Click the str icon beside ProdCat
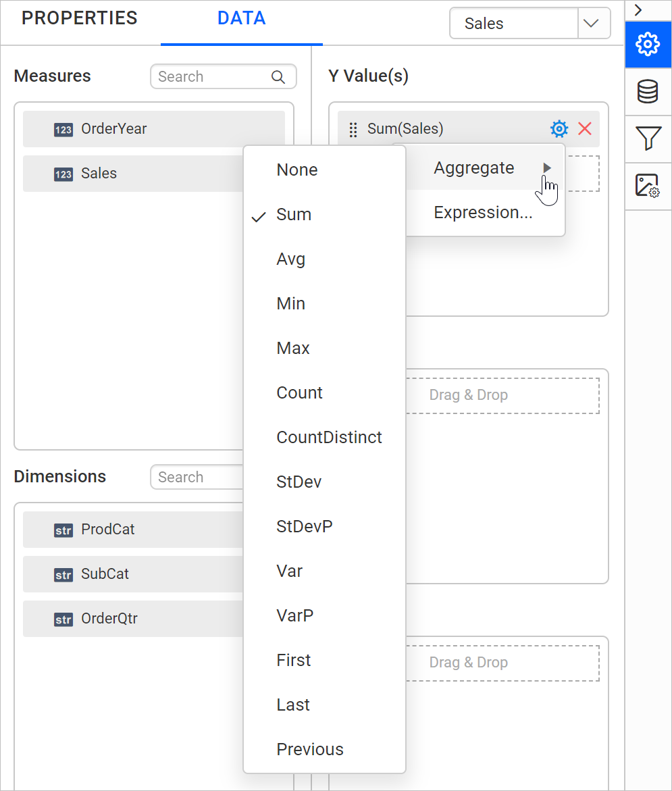The height and width of the screenshot is (791, 672). click(63, 530)
